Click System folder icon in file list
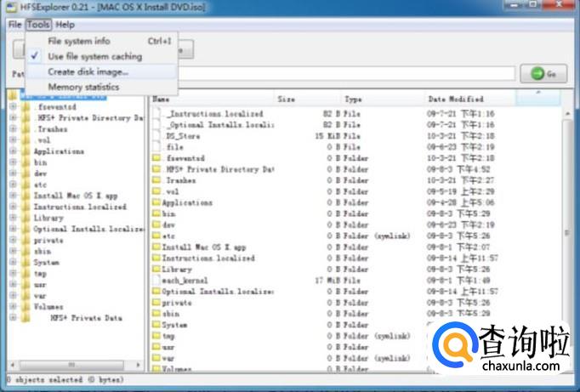This screenshot has height=392, width=580. coord(156,324)
